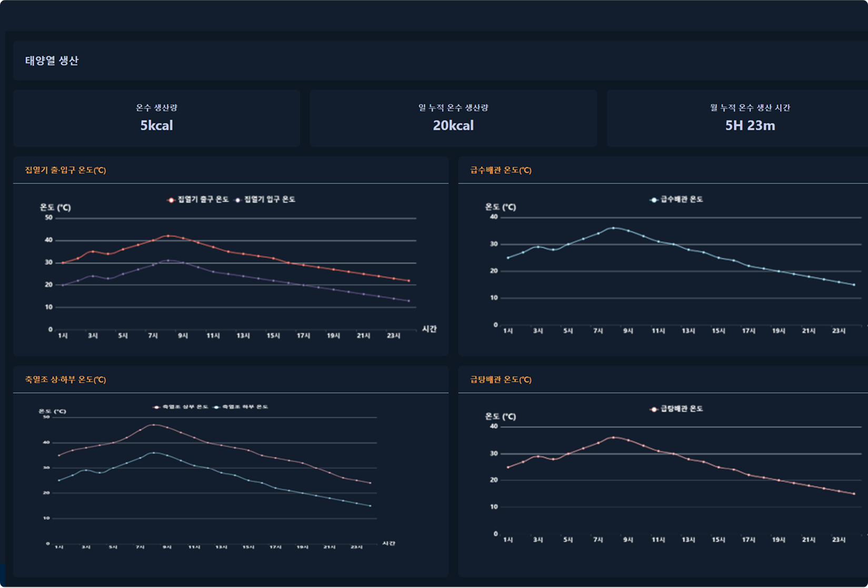This screenshot has width=868, height=588.
Task: Click the 50 y-axis tick in 집열기 chart
Action: pos(49,217)
